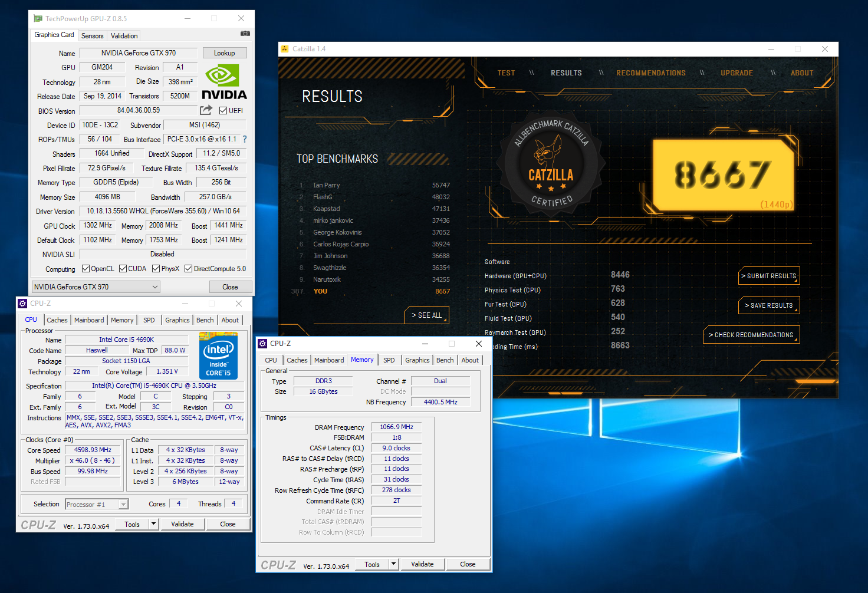Click the YOU entry in benchmarks list
This screenshot has height=593, width=868.
pos(320,291)
